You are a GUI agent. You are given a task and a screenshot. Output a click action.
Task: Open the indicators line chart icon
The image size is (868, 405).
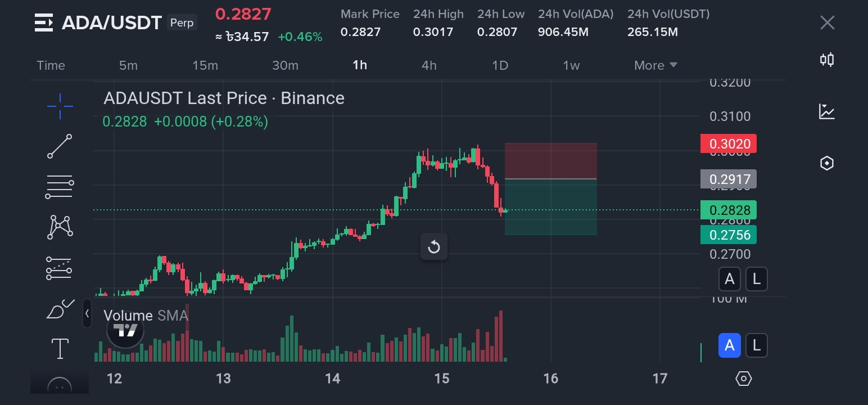pos(826,111)
